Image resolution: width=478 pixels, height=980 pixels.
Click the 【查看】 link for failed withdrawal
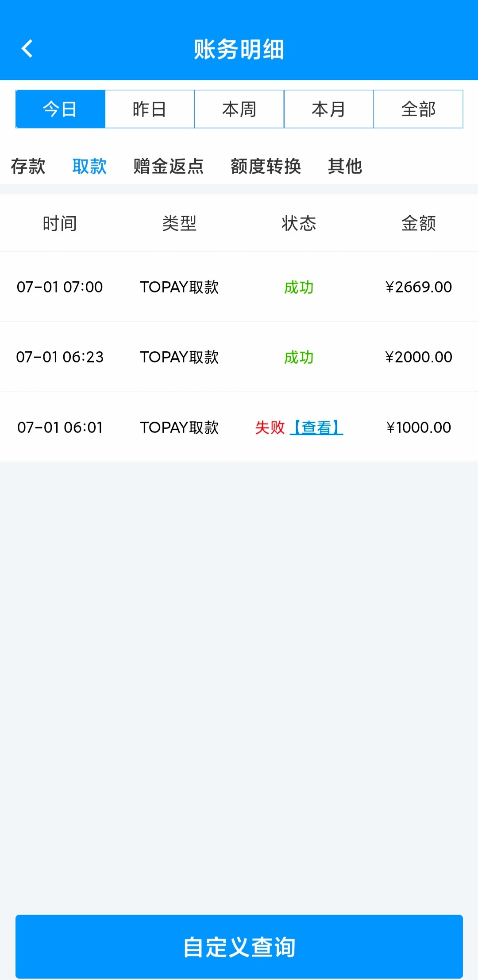(316, 428)
